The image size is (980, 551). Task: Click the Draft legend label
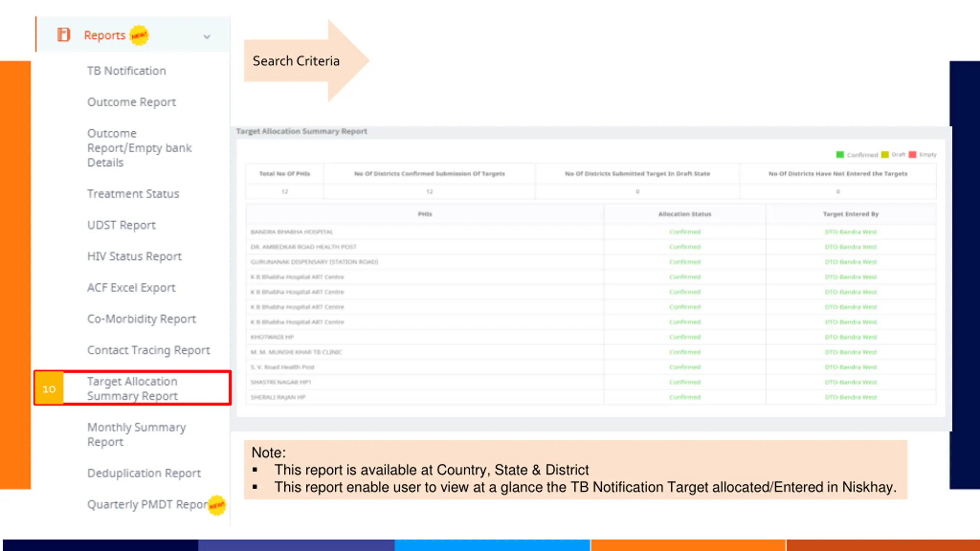click(x=898, y=155)
